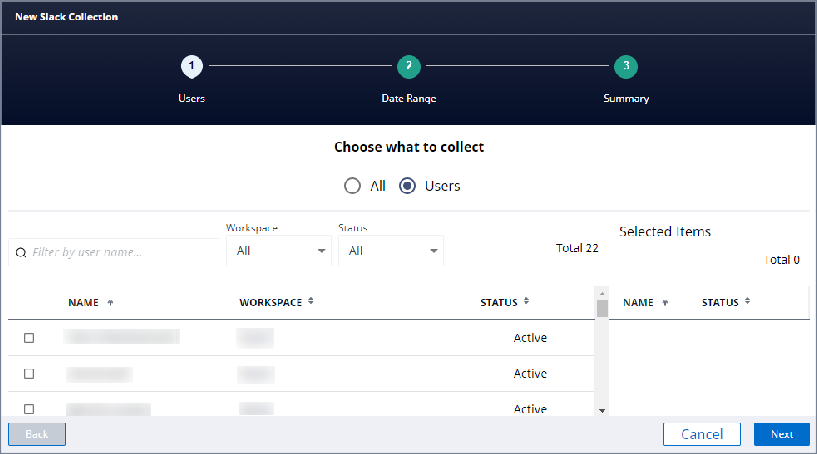The image size is (817, 454).
Task: Click the New Slack Collection title
Action: pos(67,17)
